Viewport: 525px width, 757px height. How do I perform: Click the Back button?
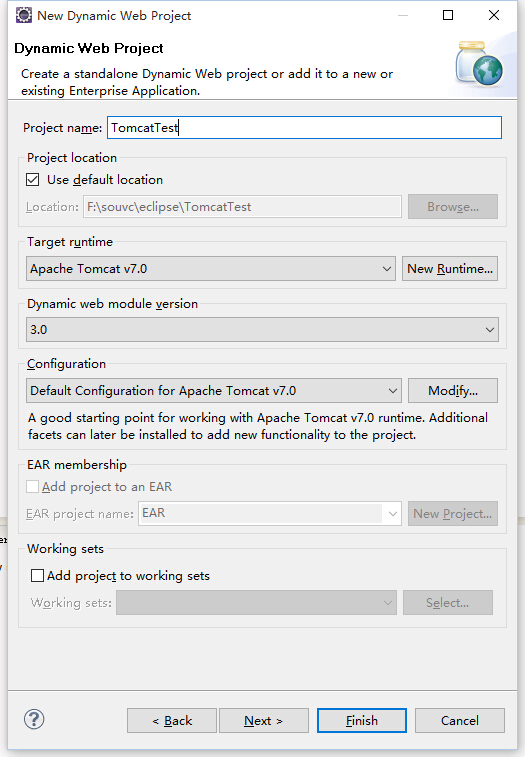172,720
